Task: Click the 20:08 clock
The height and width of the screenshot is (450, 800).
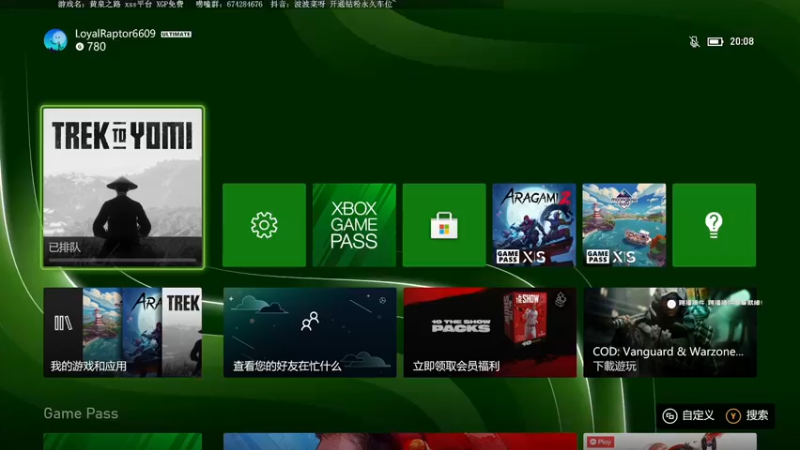Action: (741, 41)
